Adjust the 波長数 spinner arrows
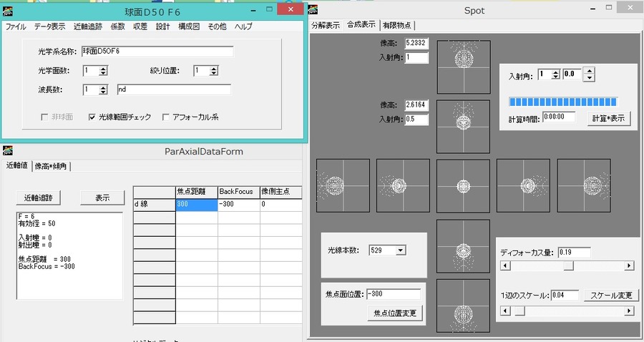Image resolution: width=644 pixels, height=342 pixels. 104,89
